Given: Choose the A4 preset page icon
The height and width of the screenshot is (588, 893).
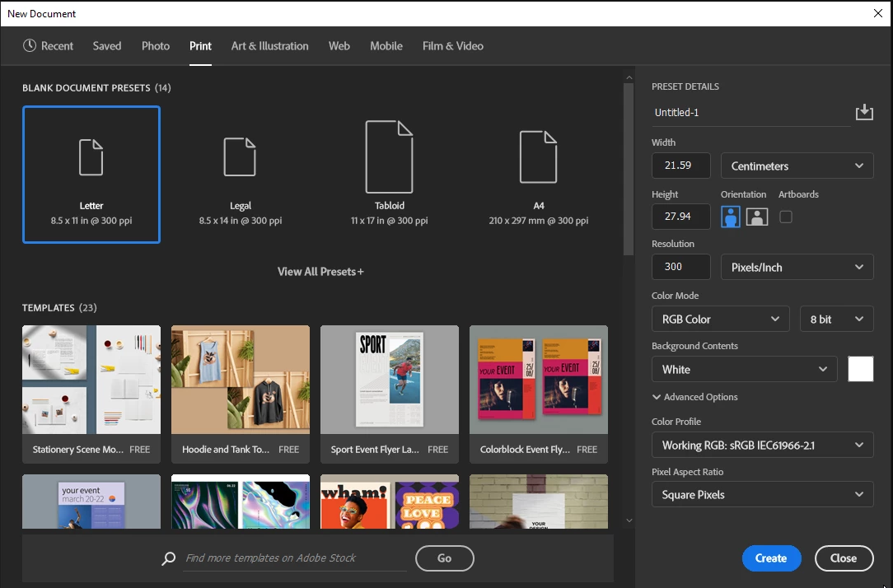Looking at the screenshot, I should click(538, 157).
